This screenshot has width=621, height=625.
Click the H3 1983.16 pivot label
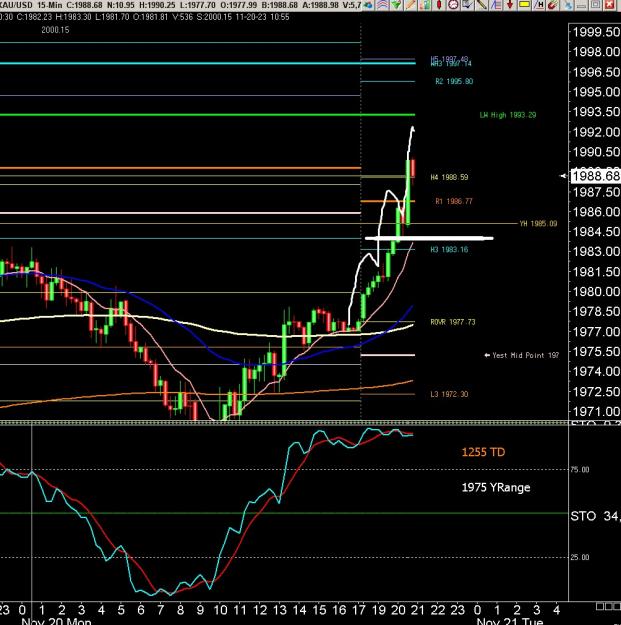click(x=449, y=250)
